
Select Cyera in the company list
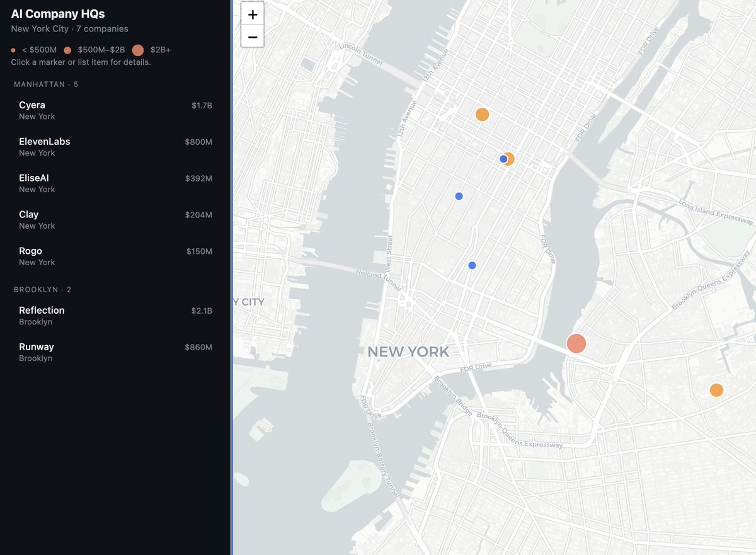115,110
